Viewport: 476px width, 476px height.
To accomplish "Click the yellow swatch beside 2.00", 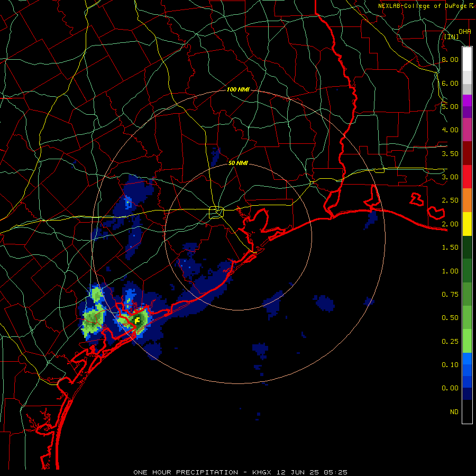I will point(467,224).
